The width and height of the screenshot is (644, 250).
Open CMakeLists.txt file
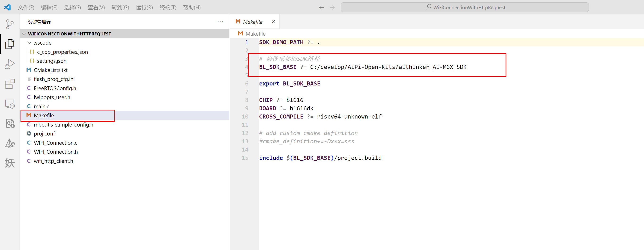click(x=125, y=70)
